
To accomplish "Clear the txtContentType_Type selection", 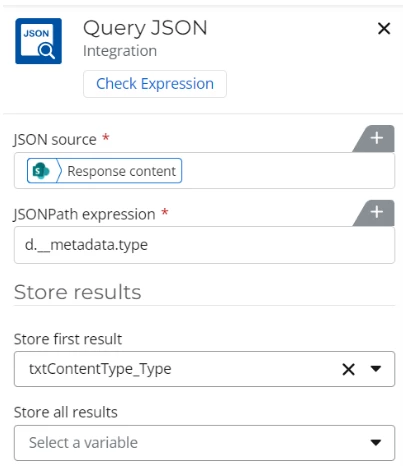I will (x=348, y=369).
